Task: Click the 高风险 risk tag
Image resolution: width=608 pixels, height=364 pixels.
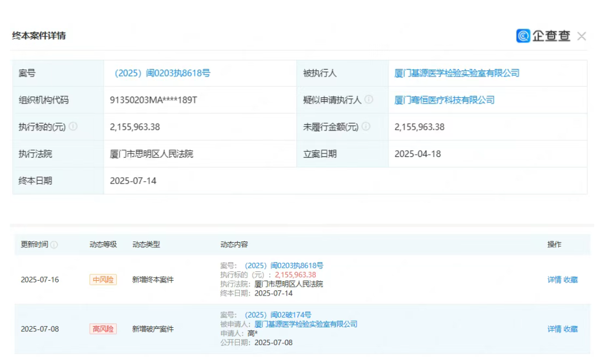Action: (103, 329)
